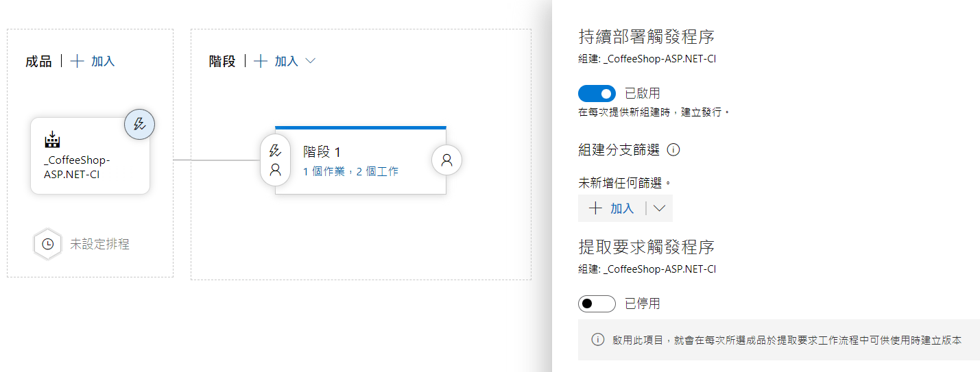
Task: Expand the 階段 加入 dropdown chevron
Action: [x=310, y=61]
